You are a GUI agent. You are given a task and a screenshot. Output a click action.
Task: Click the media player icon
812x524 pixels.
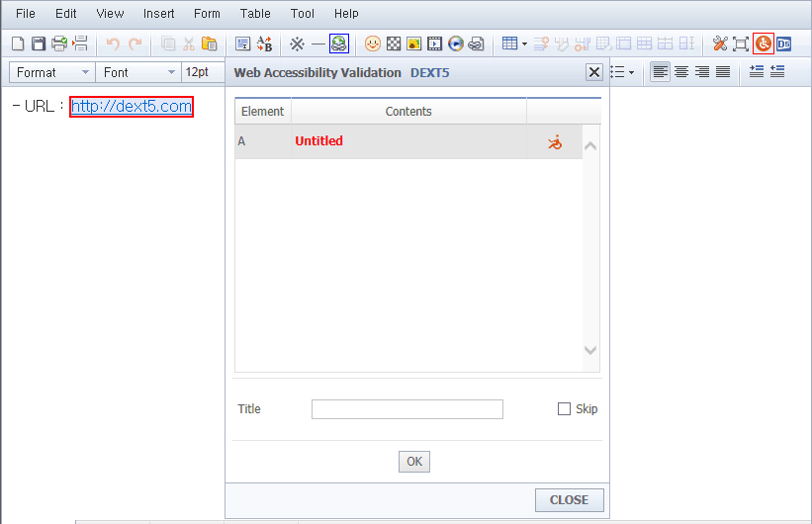[456, 44]
